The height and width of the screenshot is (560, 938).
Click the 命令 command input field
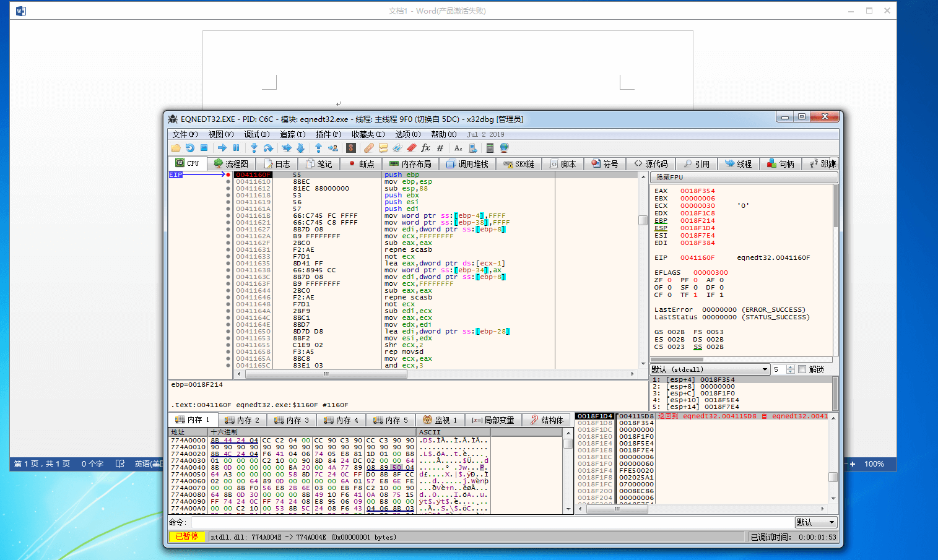[x=492, y=522]
